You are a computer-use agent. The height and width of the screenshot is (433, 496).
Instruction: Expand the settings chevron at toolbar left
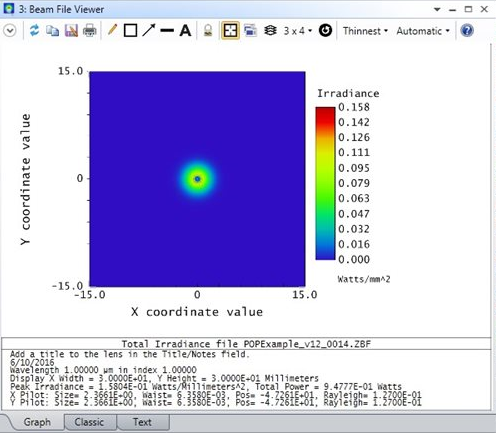click(x=10, y=31)
